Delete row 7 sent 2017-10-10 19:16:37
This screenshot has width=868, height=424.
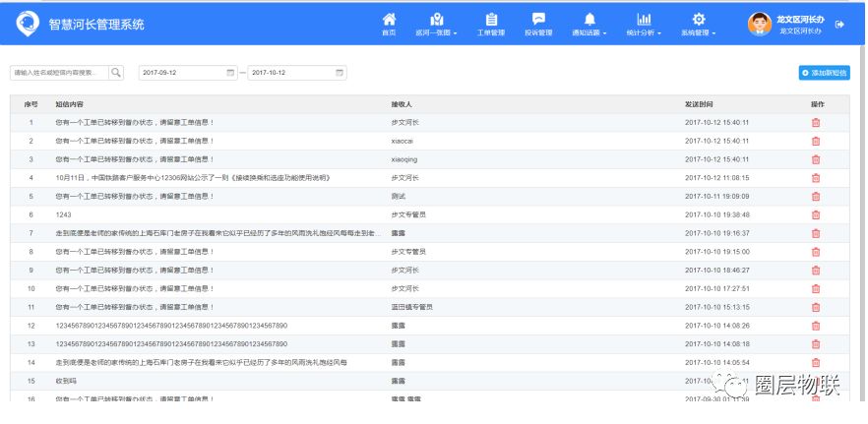[x=816, y=233]
